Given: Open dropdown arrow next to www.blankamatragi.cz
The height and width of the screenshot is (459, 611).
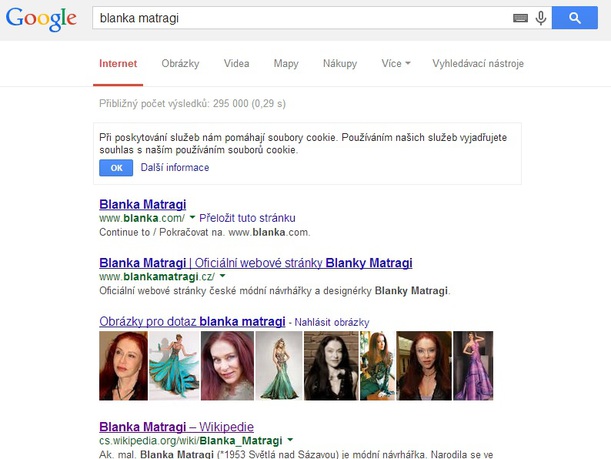Looking at the screenshot, I should 222,275.
